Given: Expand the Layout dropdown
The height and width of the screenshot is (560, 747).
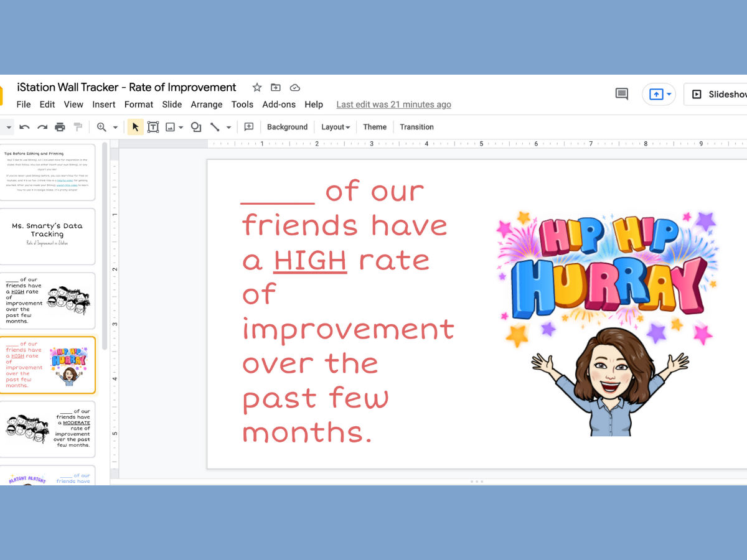Looking at the screenshot, I should 336,127.
